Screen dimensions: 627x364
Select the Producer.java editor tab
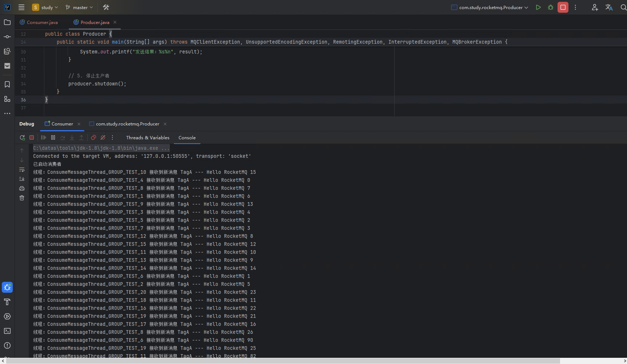pyautogui.click(x=91, y=22)
